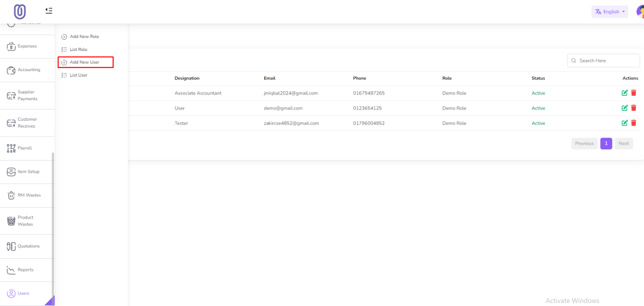Click the Payroll icon
The image size is (644, 306).
pyautogui.click(x=11, y=148)
